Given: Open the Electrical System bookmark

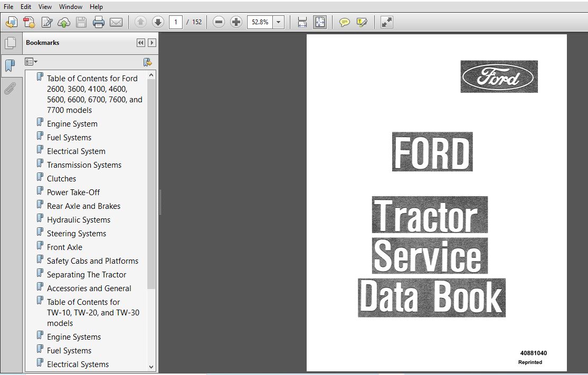Looking at the screenshot, I should pos(76,151).
